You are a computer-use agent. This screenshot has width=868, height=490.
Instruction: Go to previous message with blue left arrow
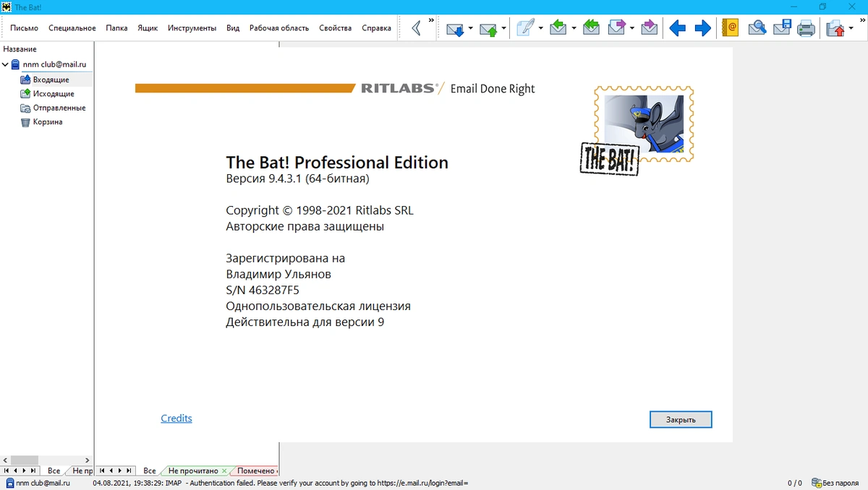point(677,29)
